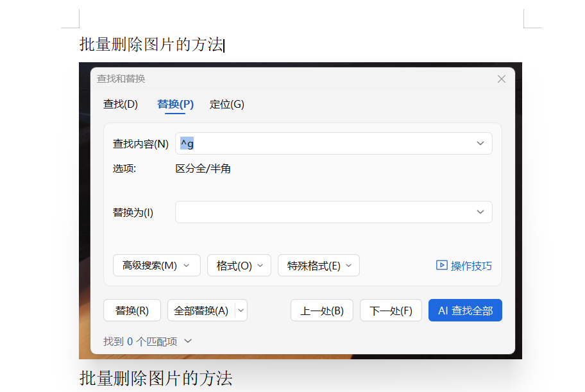The height and width of the screenshot is (392, 585).
Task: Find next match with 下一处(F)
Action: point(391,311)
